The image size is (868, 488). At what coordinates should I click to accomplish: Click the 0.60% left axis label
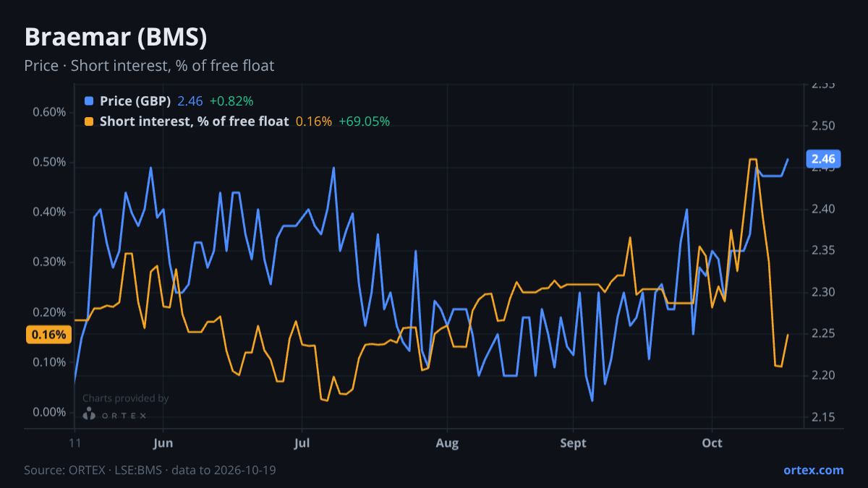(x=49, y=112)
